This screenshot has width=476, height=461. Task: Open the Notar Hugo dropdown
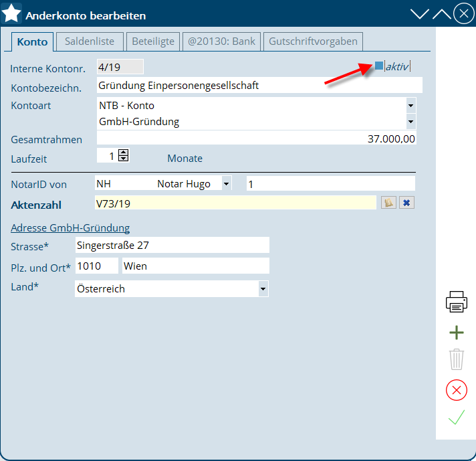[x=226, y=183]
